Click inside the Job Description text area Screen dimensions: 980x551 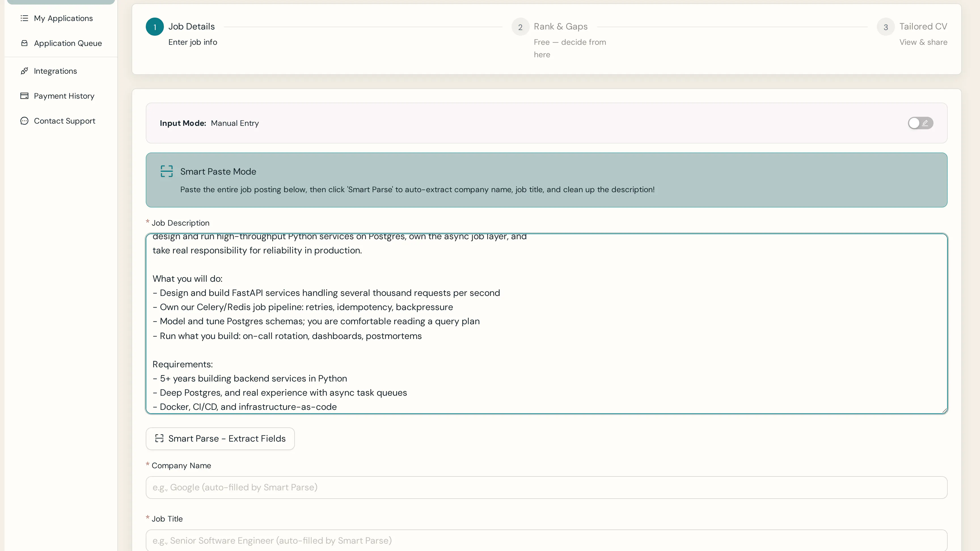tap(546, 324)
